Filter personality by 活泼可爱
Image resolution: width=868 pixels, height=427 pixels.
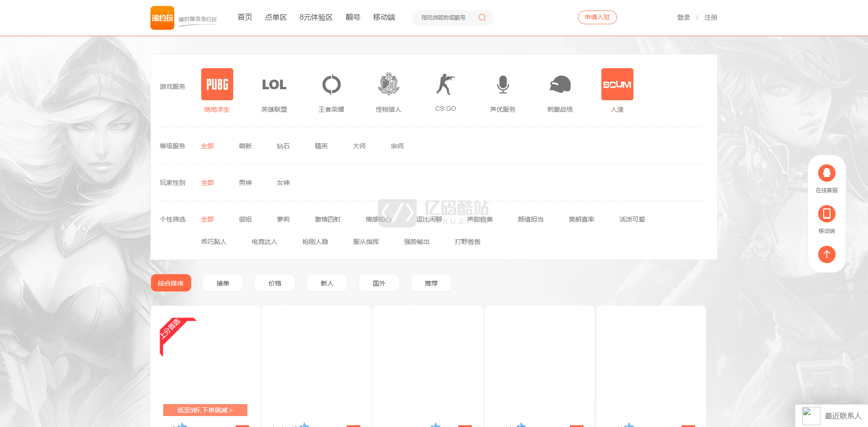(632, 219)
